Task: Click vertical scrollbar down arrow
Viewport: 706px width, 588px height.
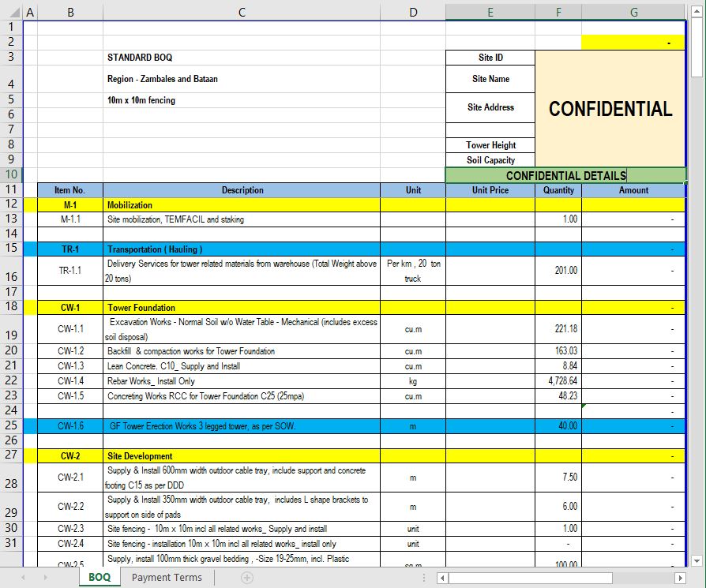Action: [697, 560]
